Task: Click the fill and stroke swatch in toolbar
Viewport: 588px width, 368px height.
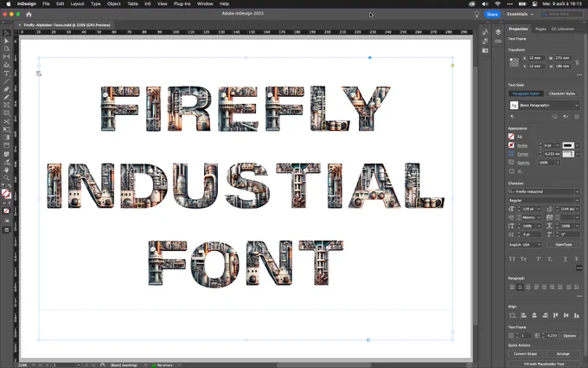Action: [x=6, y=194]
